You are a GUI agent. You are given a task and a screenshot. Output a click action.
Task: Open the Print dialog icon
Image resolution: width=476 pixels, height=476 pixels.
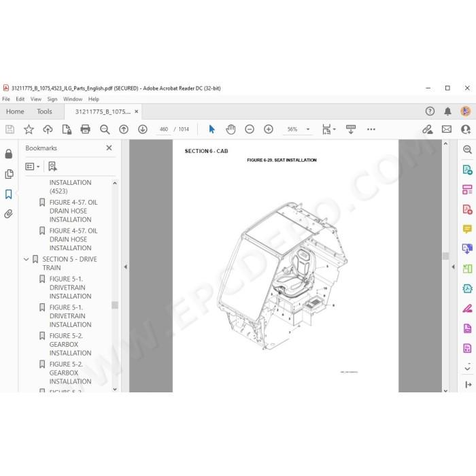pos(85,129)
